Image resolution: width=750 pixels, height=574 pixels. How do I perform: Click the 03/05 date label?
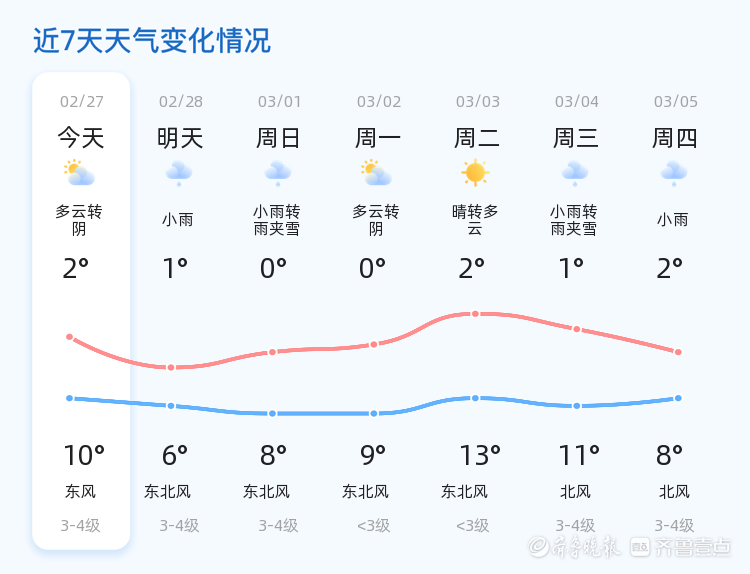pyautogui.click(x=676, y=102)
